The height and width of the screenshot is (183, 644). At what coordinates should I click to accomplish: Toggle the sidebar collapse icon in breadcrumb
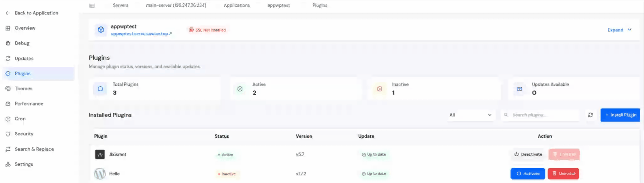92,5
